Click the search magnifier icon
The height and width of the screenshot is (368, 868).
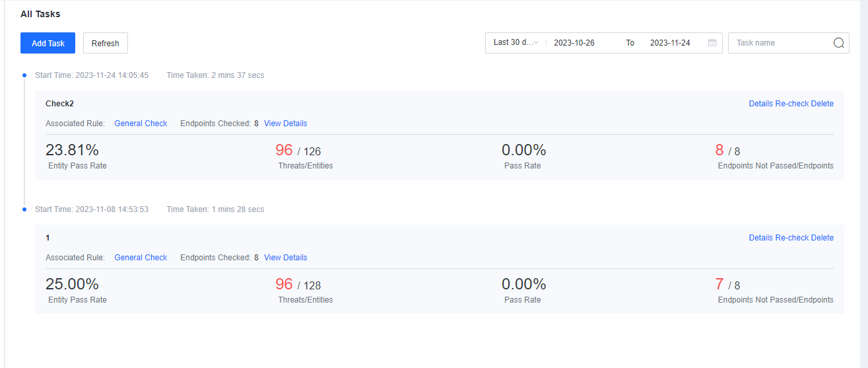click(838, 43)
